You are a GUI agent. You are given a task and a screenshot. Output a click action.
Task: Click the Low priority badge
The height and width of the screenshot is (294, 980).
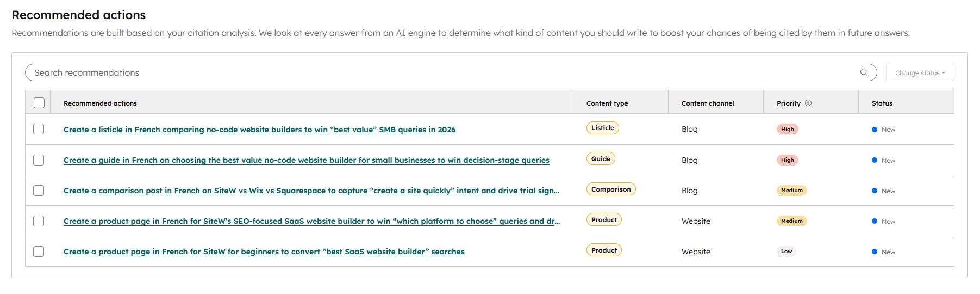pyautogui.click(x=786, y=252)
